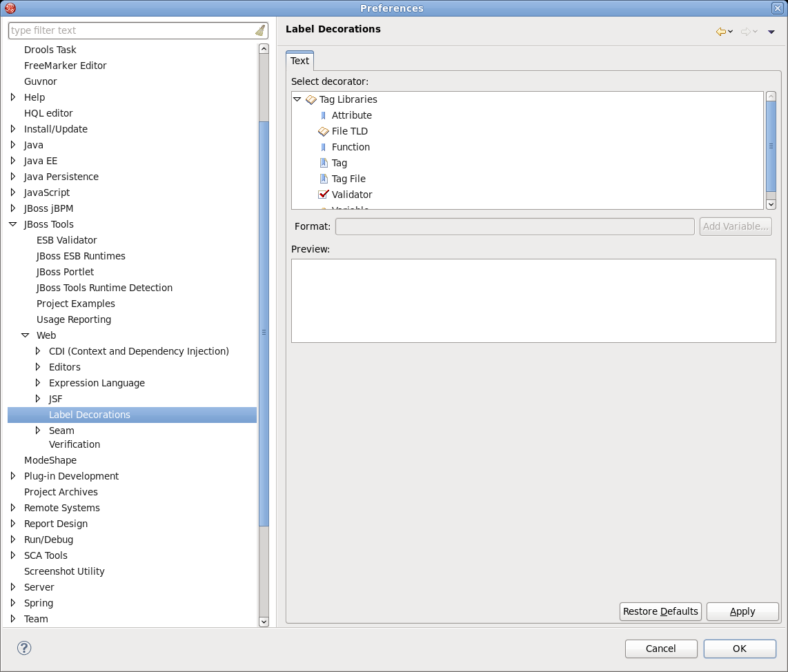Expand the Seam preferences node

(38, 431)
